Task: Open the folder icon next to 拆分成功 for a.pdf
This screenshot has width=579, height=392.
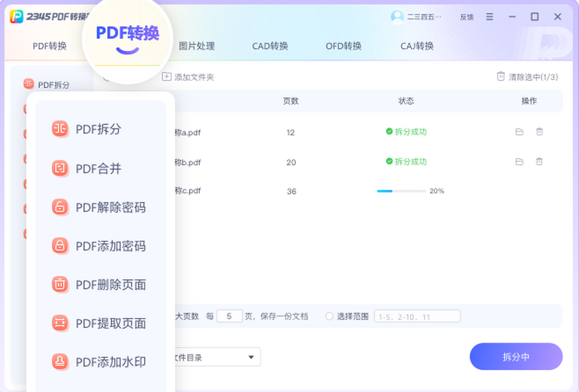Action: (519, 133)
